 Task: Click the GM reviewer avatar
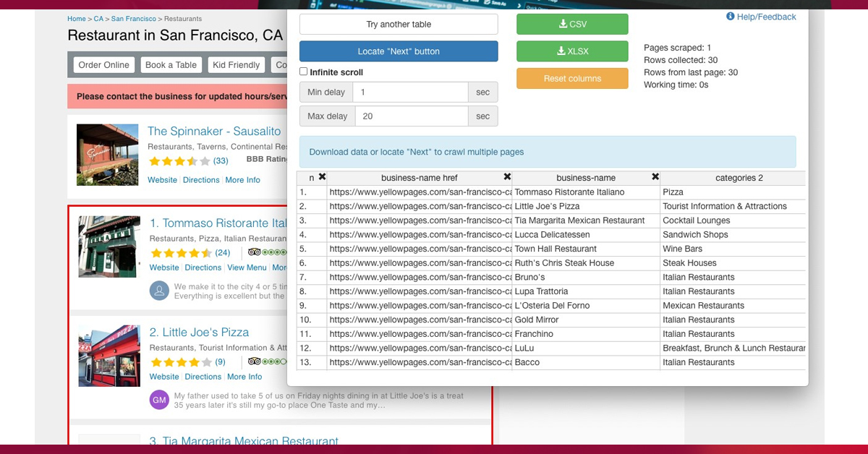tap(159, 400)
